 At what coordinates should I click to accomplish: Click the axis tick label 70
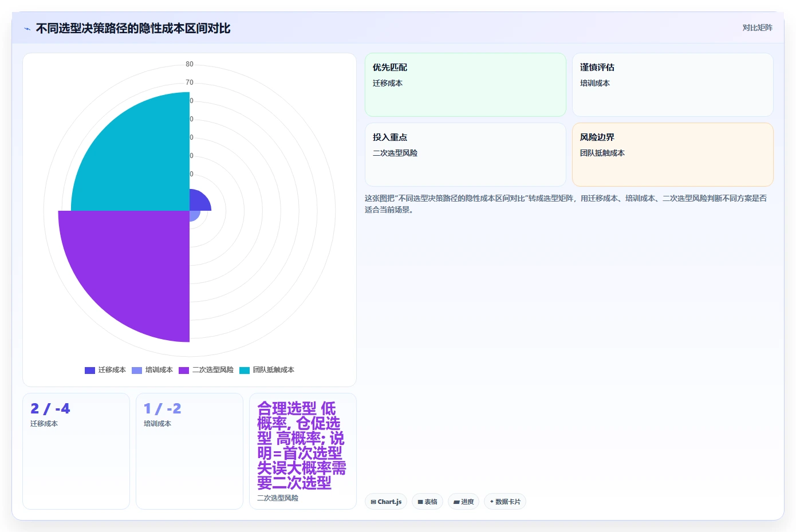point(190,82)
